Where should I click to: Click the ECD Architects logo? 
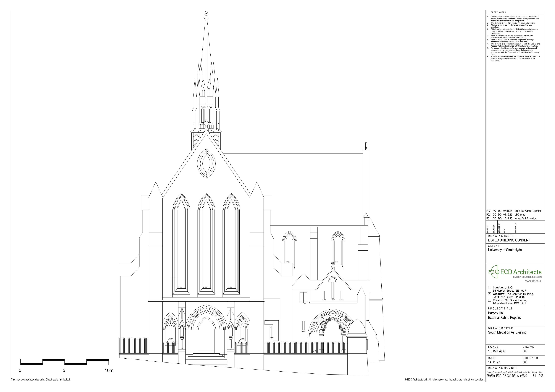pyautogui.click(x=515, y=272)
